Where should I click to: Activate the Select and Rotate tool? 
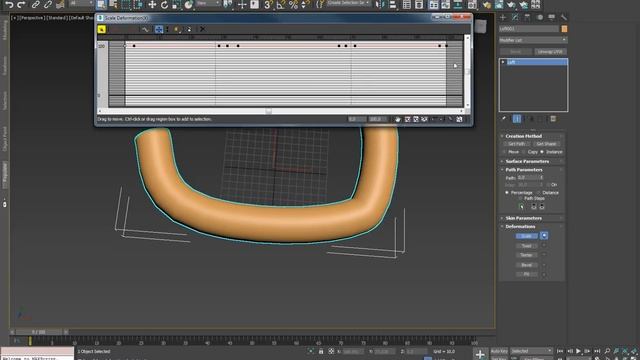click(x=164, y=5)
